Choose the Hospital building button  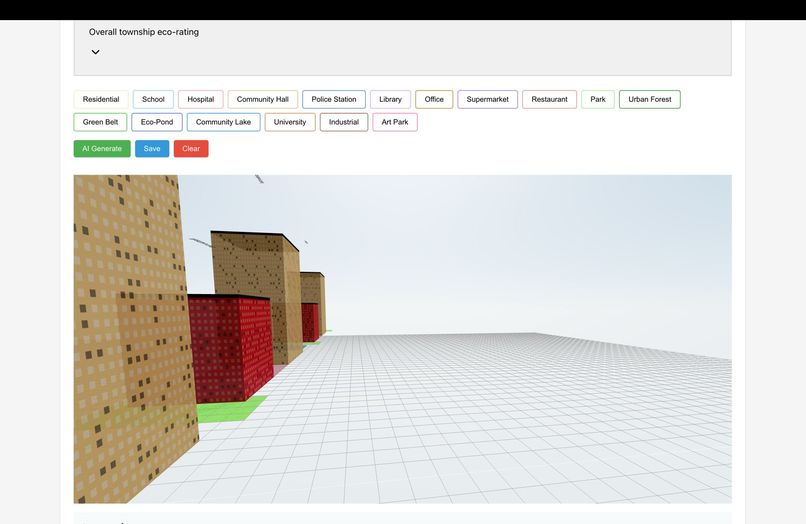pos(200,99)
